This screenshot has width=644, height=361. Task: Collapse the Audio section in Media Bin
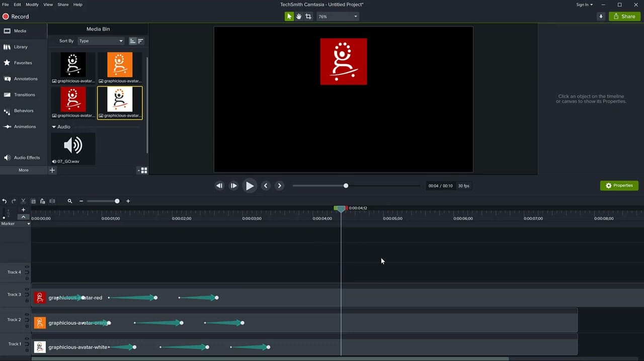coord(54,127)
